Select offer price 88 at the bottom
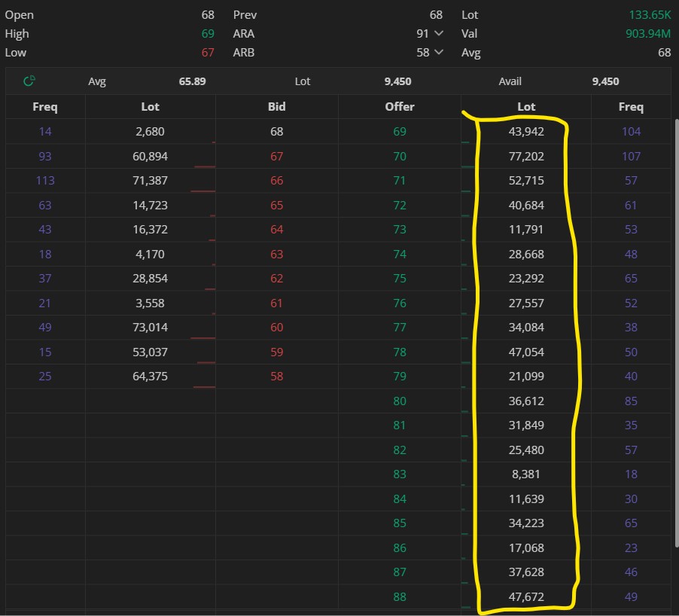 pos(399,596)
